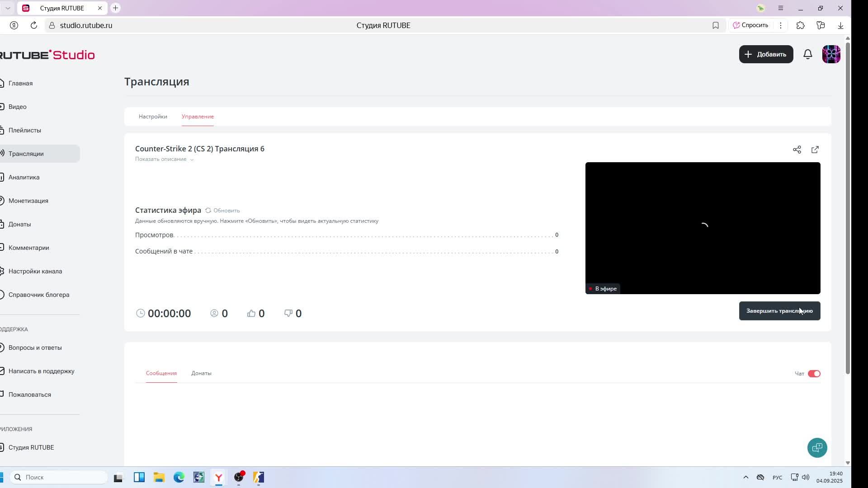Open the Донаты chat tab
Image resolution: width=868 pixels, height=488 pixels.
[x=201, y=373]
